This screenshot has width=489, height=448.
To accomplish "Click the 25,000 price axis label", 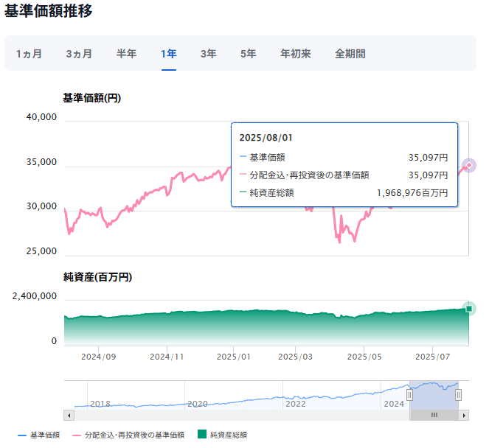I will click(x=41, y=251).
